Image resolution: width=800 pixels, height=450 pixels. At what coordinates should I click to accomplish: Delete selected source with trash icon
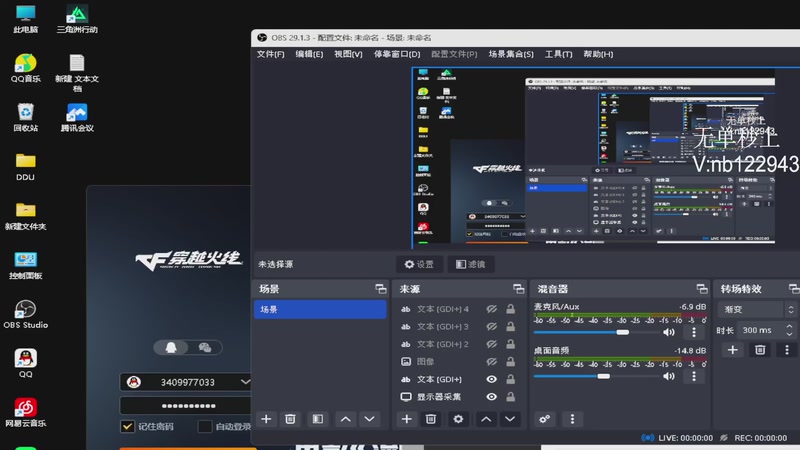pyautogui.click(x=431, y=419)
